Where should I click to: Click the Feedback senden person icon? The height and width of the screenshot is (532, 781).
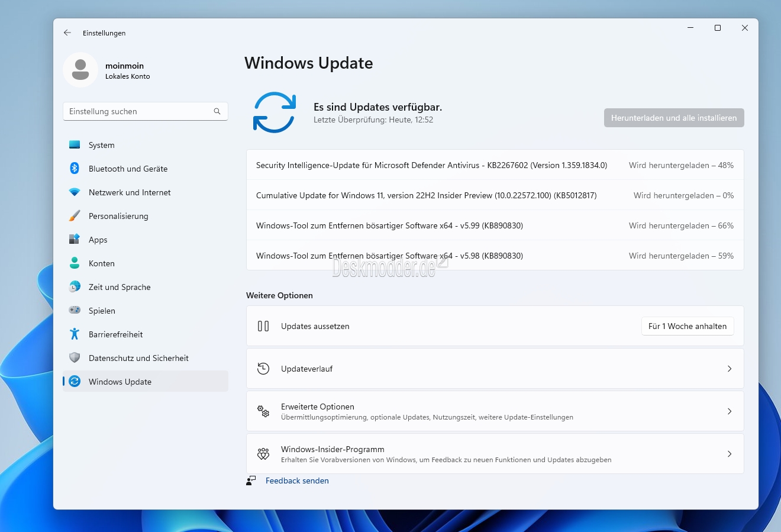click(251, 481)
